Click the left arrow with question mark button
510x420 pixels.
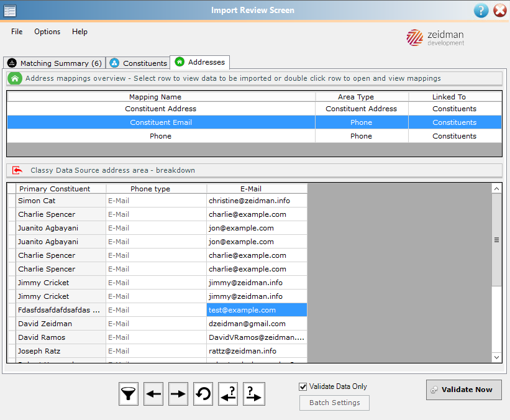coord(228,394)
